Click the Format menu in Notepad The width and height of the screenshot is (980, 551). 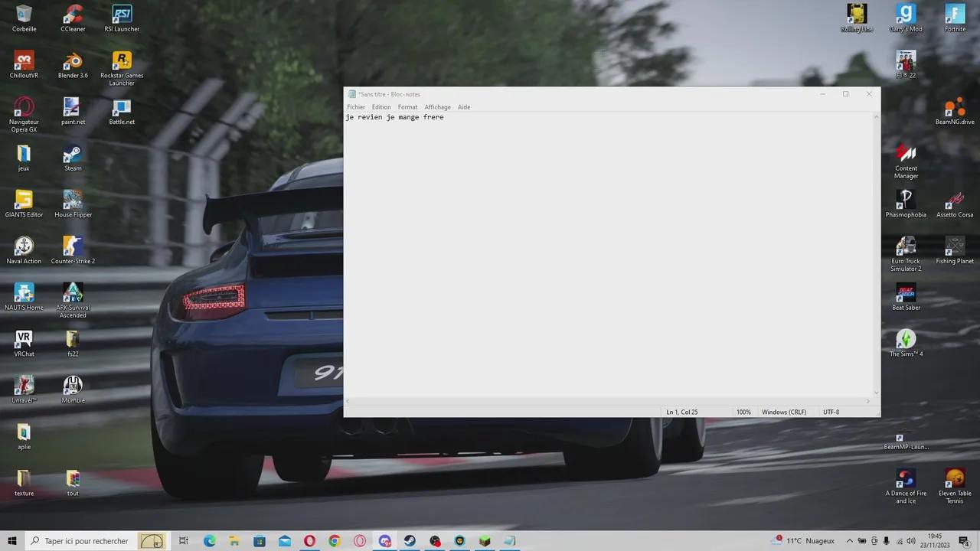tap(407, 107)
